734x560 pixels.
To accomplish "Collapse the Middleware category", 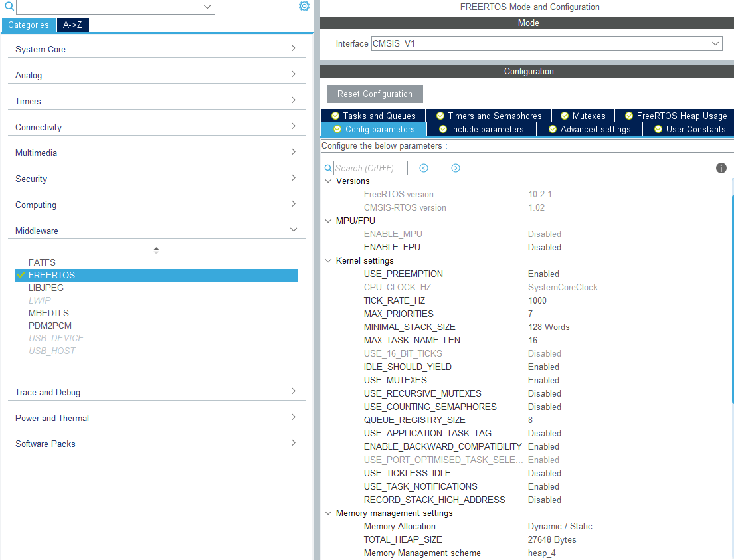I will [x=156, y=231].
